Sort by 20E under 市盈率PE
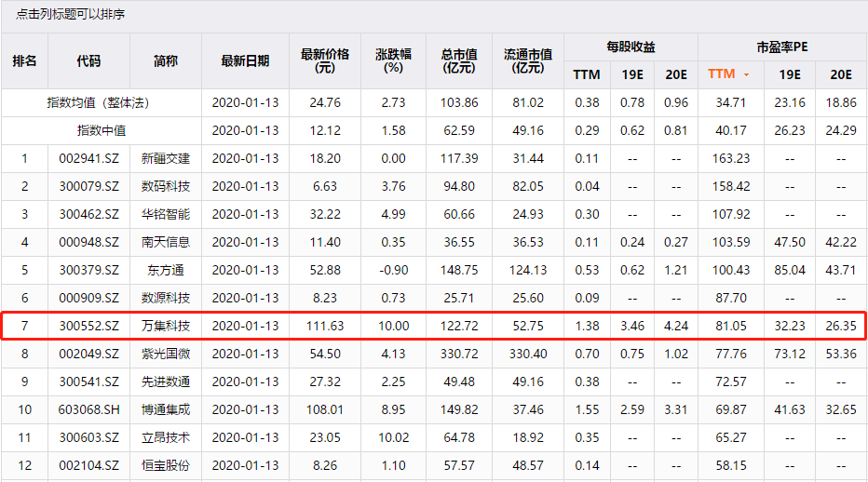The image size is (868, 482). coord(841,74)
